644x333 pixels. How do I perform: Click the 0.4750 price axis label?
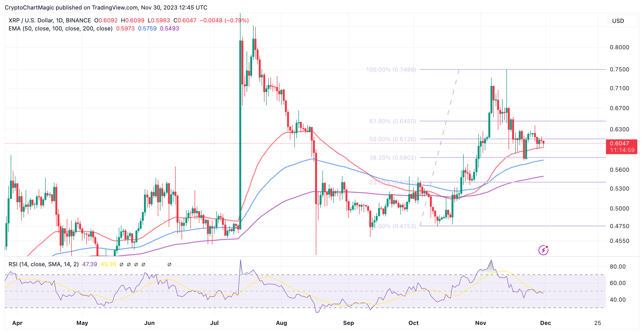click(x=620, y=226)
